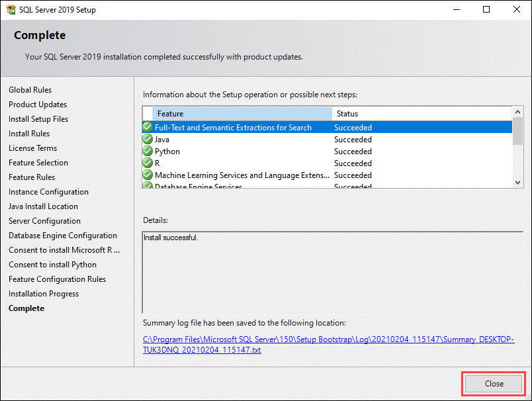This screenshot has height=401, width=532.
Task: Click checkmark icon for Machine Learning Services
Action: [148, 175]
